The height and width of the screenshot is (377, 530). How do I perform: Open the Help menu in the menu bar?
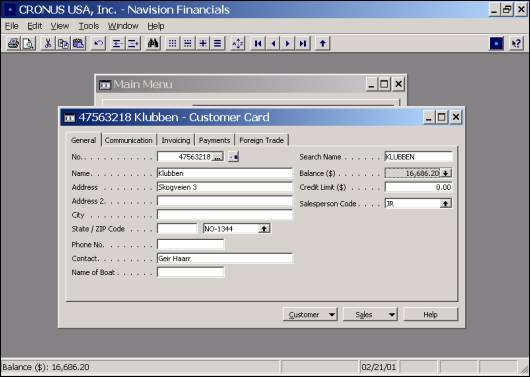(156, 26)
